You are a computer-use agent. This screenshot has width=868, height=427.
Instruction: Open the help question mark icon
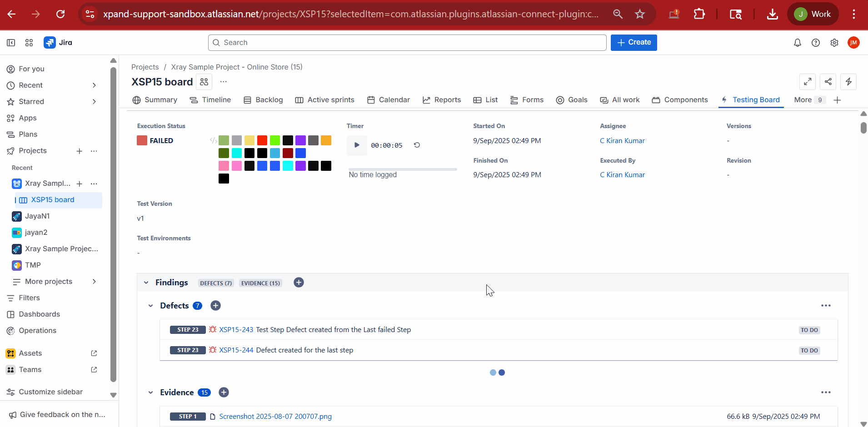(x=816, y=43)
